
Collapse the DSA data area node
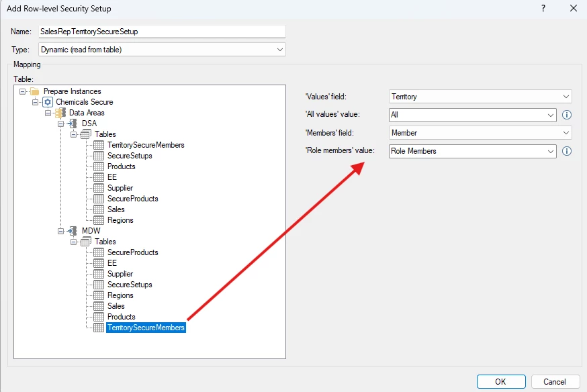[60, 124]
